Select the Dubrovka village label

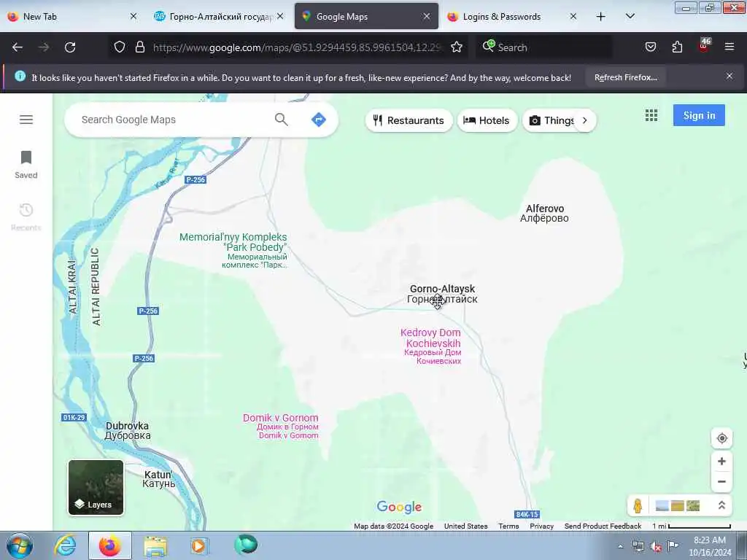click(x=127, y=430)
